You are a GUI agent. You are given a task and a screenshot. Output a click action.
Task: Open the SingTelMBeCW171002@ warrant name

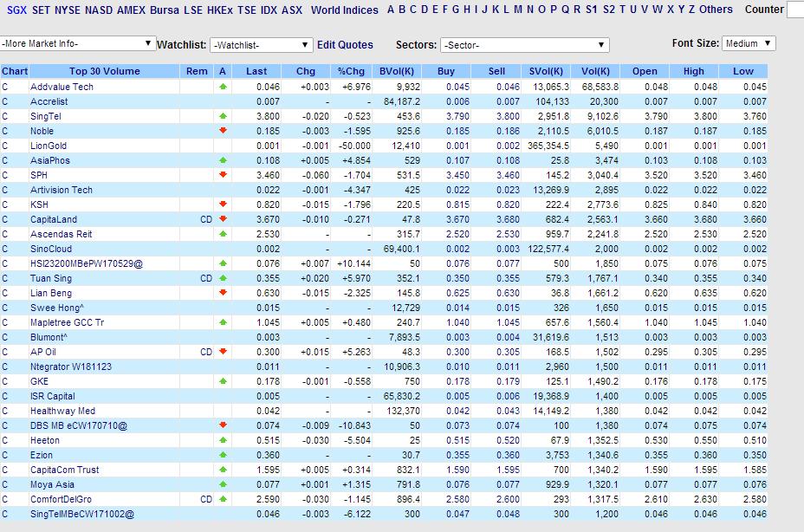click(82, 514)
